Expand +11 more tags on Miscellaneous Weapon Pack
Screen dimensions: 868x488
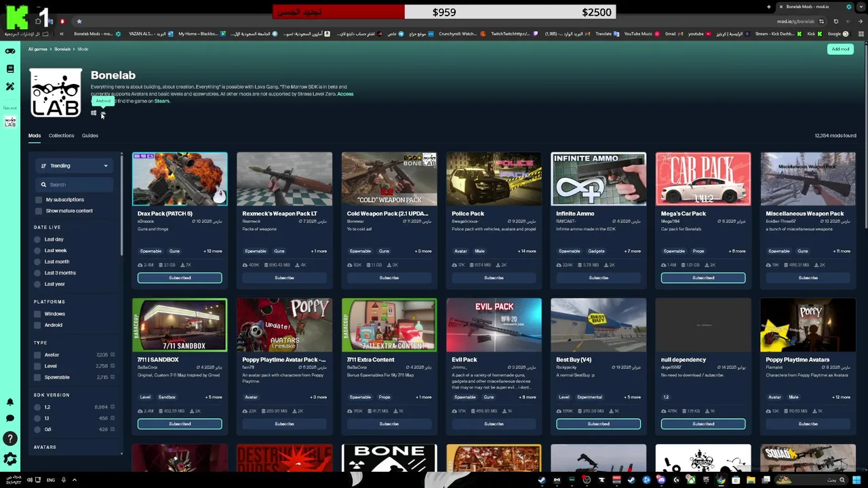tap(842, 251)
